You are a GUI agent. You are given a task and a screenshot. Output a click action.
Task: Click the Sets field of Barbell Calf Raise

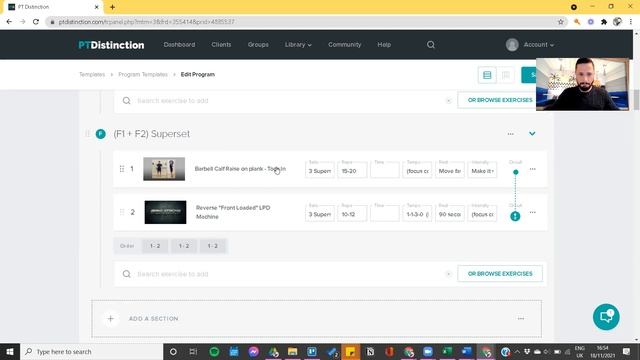point(320,170)
